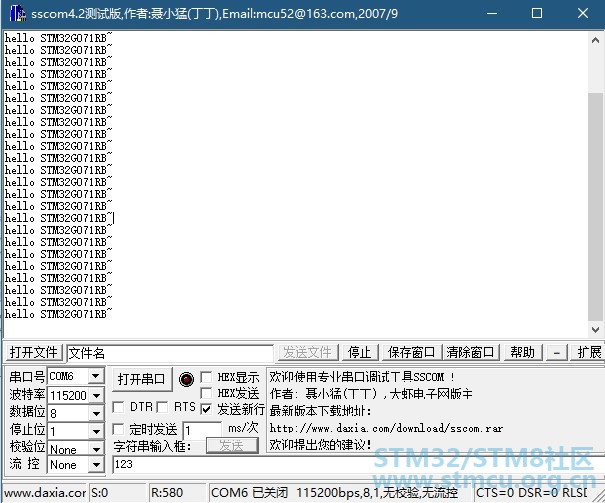Maximize the sscom window
This screenshot has width=605, height=503.
(537, 14)
